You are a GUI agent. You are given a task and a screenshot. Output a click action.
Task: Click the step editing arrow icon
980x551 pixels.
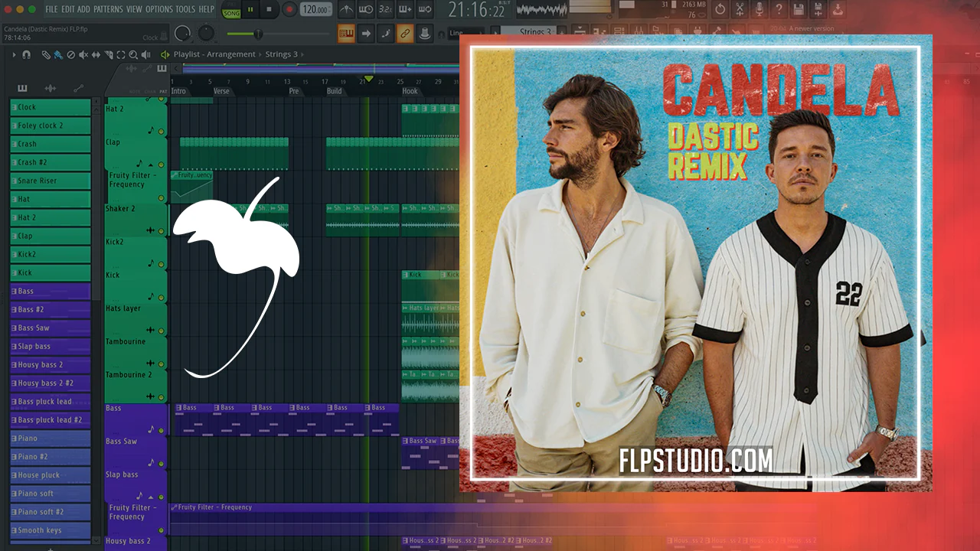366,34
